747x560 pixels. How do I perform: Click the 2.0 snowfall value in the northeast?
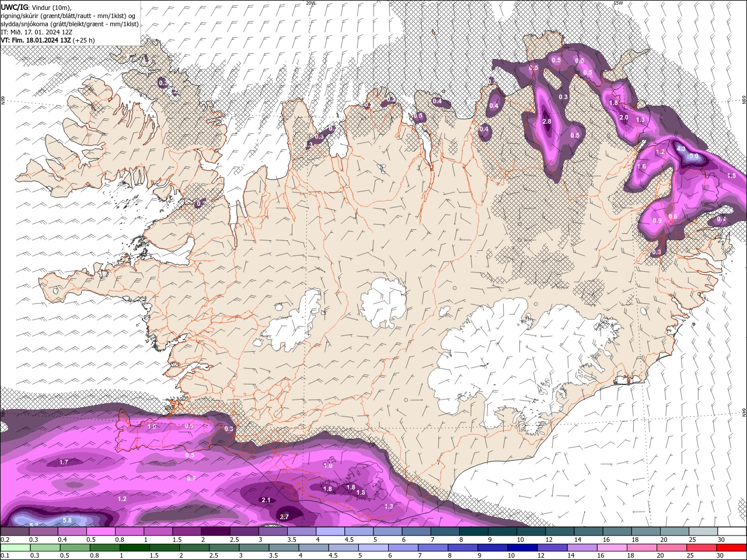pyautogui.click(x=623, y=117)
